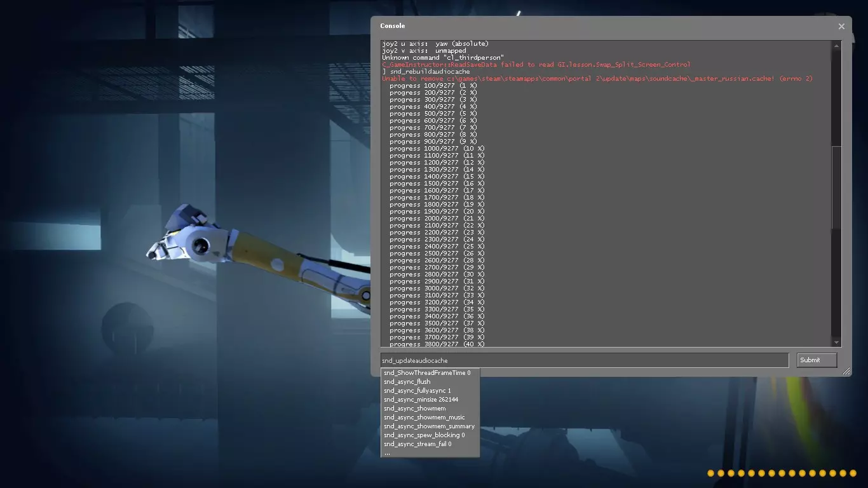Viewport: 868px width, 488px height.
Task: Click the "progress 2600/9277" line
Action: tap(437, 261)
